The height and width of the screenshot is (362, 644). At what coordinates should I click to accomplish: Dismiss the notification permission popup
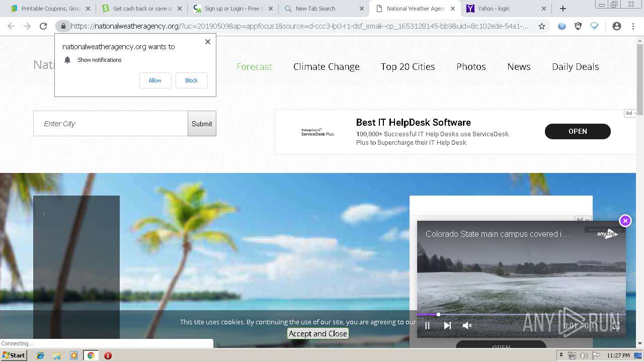click(x=208, y=42)
